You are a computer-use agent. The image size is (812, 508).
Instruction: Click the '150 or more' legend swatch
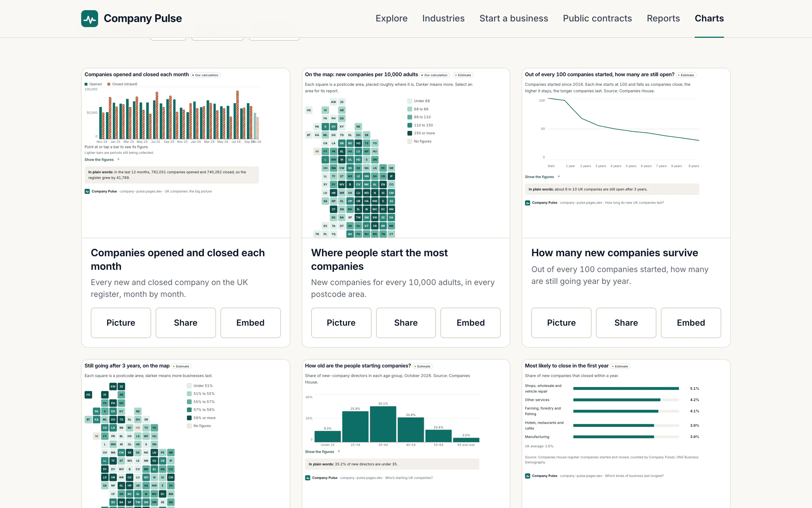410,133
